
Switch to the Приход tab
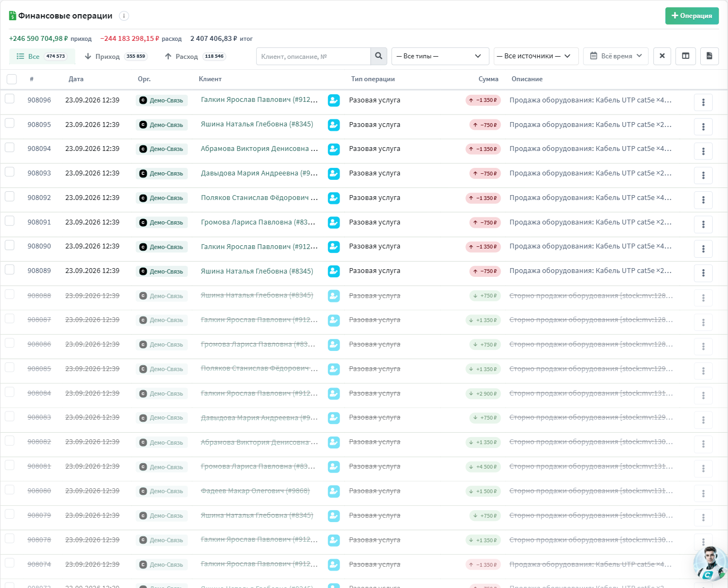116,56
